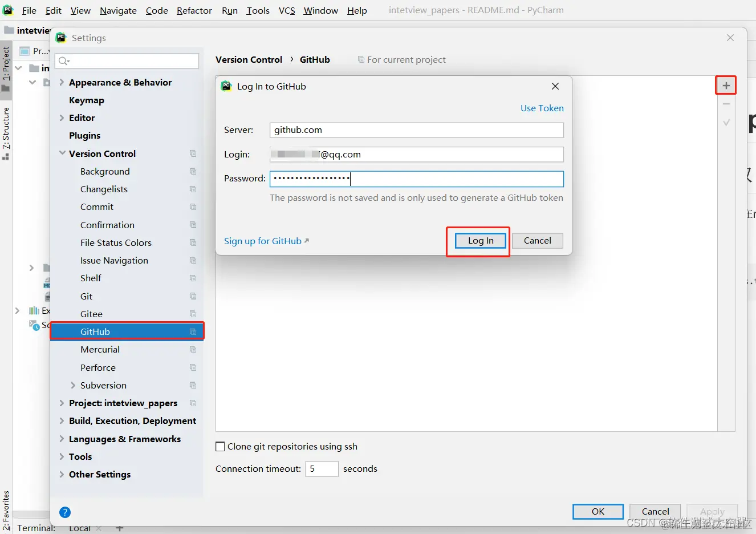This screenshot has height=534, width=756.
Task: Click the Password field
Action: point(417,179)
